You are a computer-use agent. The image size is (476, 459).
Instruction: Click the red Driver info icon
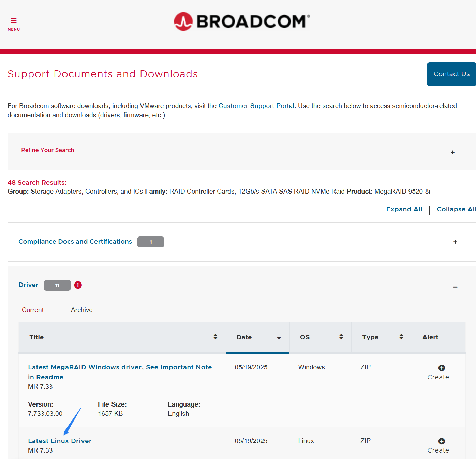pyautogui.click(x=78, y=285)
